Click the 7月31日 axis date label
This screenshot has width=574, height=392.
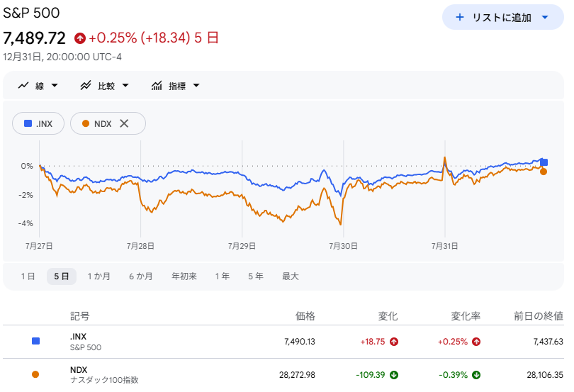click(444, 246)
